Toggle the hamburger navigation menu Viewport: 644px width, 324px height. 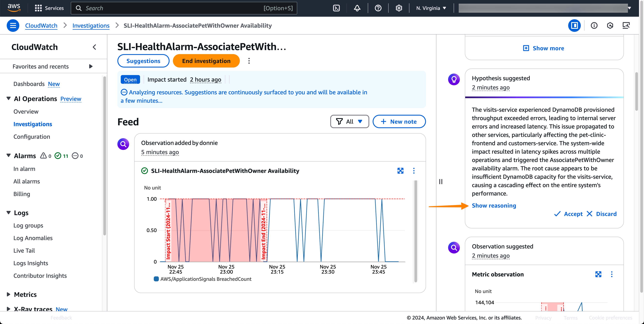click(13, 25)
